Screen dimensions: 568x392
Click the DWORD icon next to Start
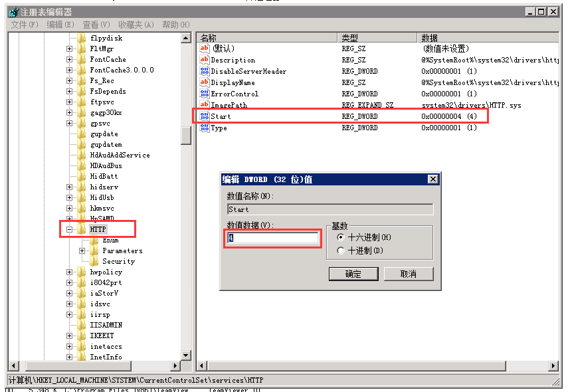coord(205,116)
